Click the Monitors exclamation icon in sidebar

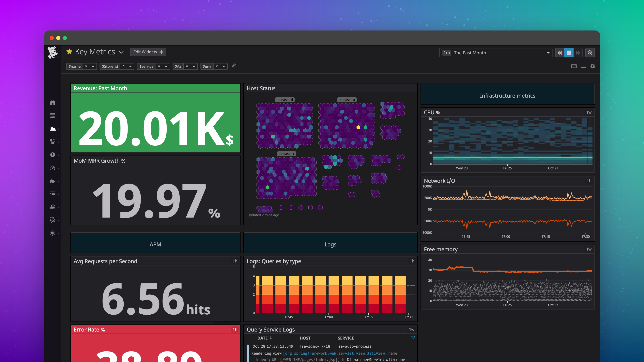tap(53, 155)
